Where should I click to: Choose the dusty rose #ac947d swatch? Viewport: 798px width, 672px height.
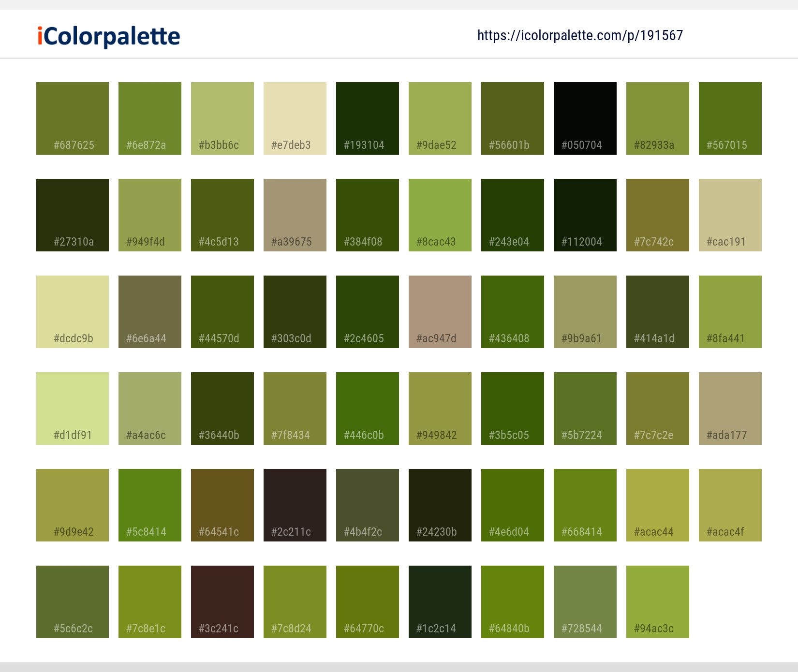(440, 312)
